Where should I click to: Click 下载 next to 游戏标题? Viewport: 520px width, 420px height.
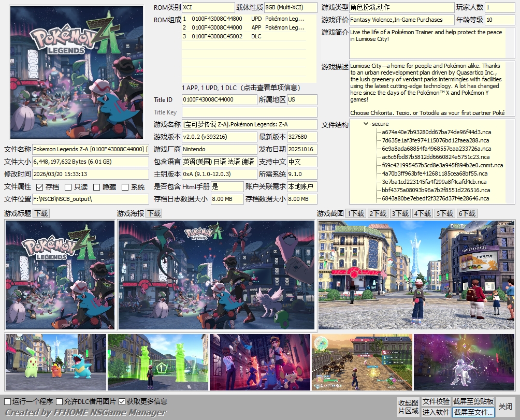40,213
